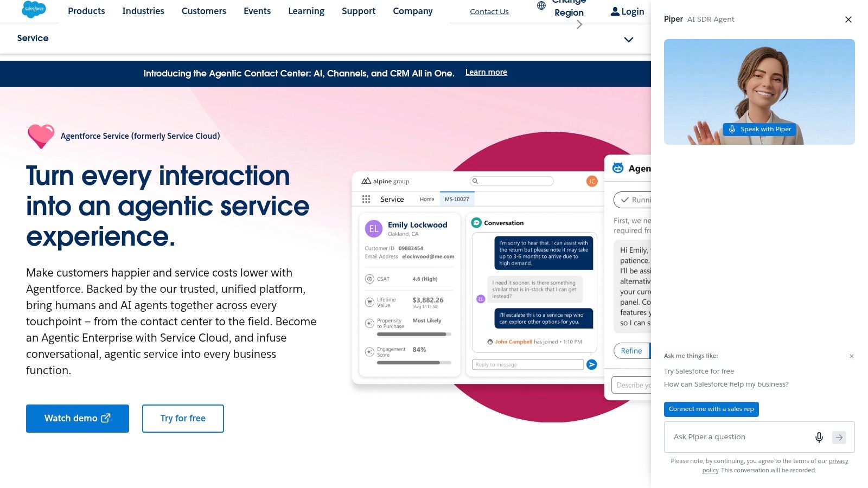Click the Try for free button
Screen dimensions: 868x488
(x=183, y=419)
